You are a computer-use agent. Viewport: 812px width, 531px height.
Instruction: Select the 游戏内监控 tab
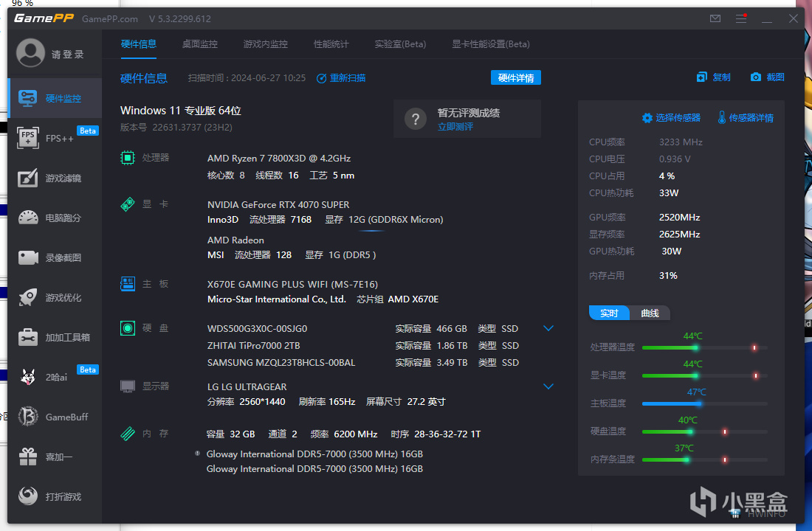(266, 44)
